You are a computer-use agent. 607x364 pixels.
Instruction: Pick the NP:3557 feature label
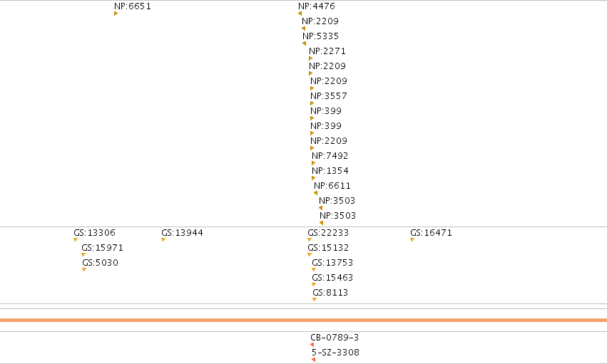(329, 96)
